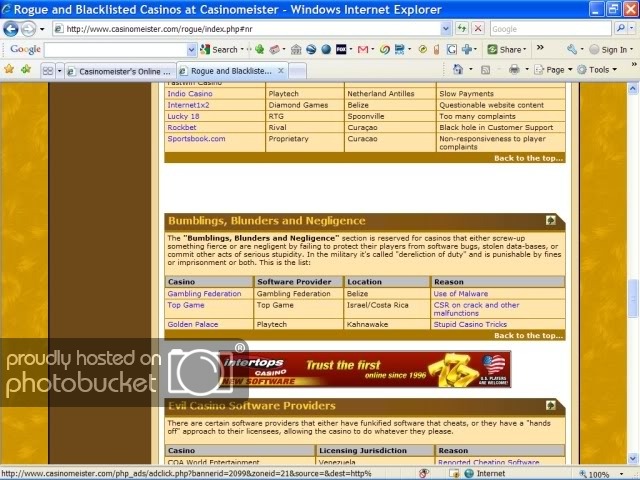Click the magnifier search button
640x480 pixels.
click(620, 28)
